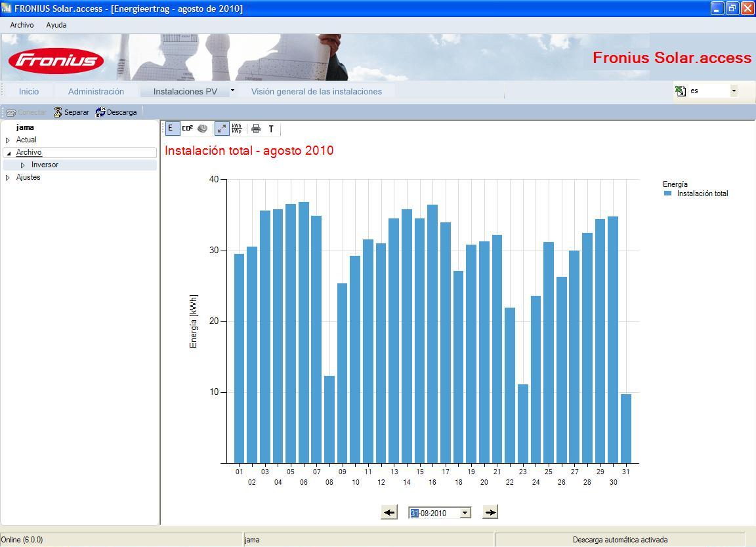Click the bar for day 31

pyautogui.click(x=626, y=429)
